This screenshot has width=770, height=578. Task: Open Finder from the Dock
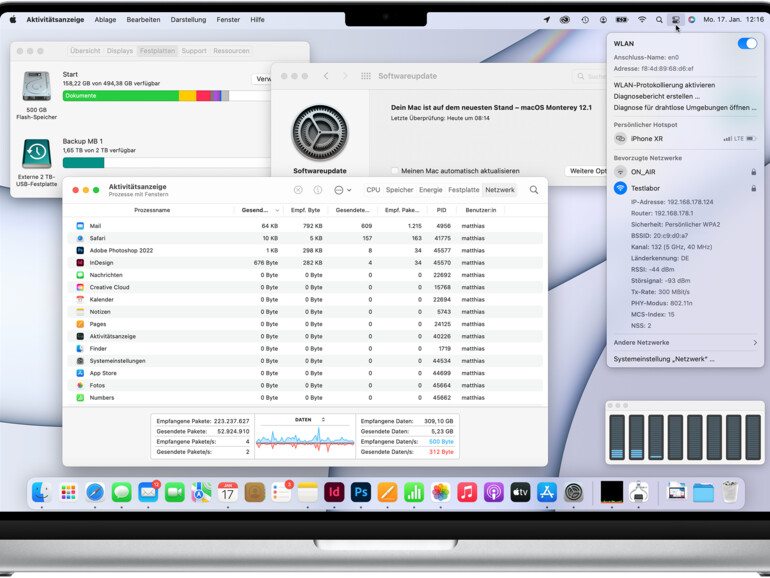42,492
